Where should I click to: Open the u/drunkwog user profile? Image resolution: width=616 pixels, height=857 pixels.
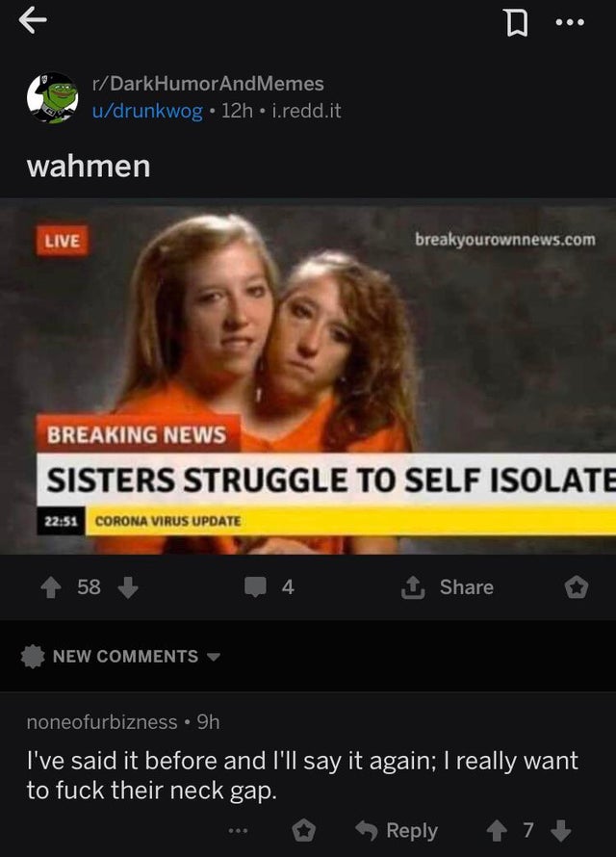(x=147, y=111)
